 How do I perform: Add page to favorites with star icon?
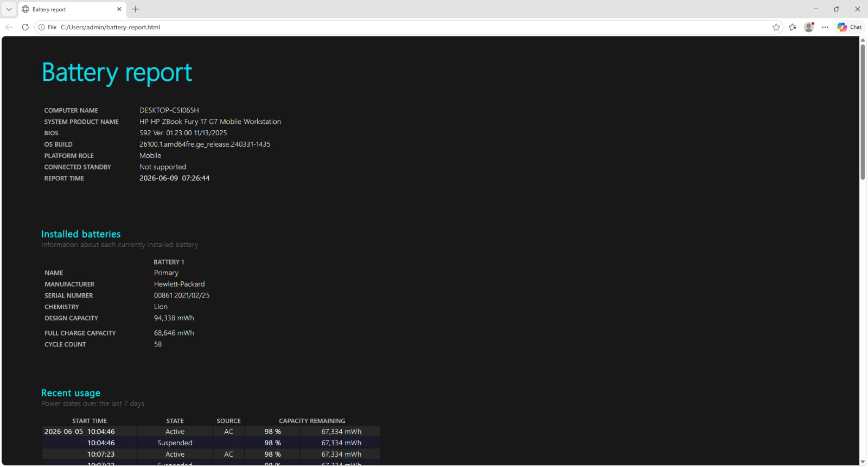[776, 27]
